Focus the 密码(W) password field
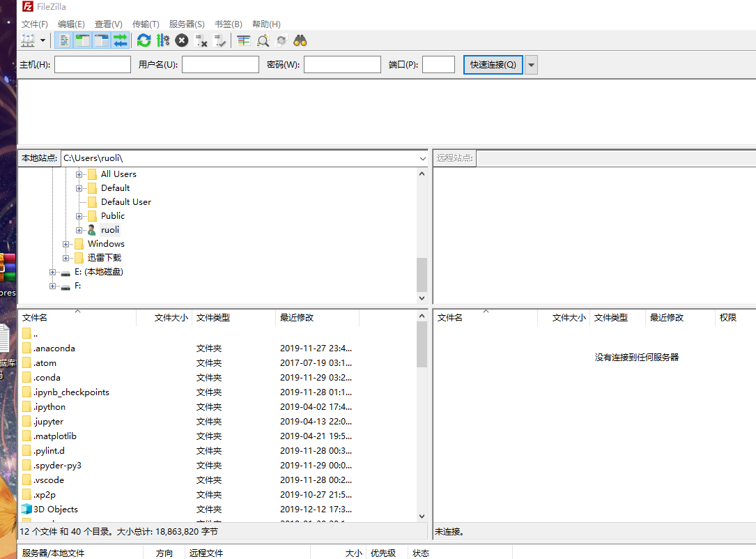This screenshot has width=756, height=559. tap(342, 65)
